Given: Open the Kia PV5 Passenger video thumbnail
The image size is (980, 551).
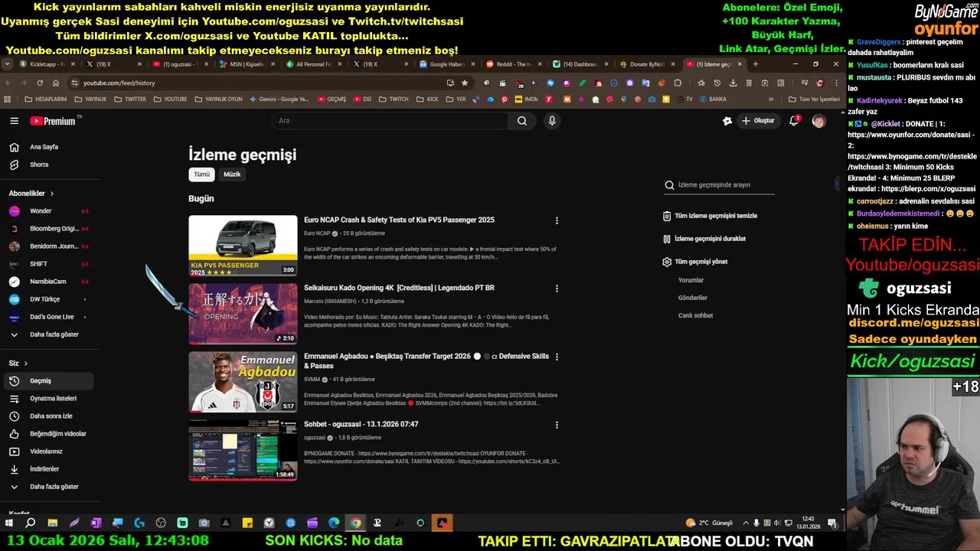Looking at the screenshot, I should 243,246.
